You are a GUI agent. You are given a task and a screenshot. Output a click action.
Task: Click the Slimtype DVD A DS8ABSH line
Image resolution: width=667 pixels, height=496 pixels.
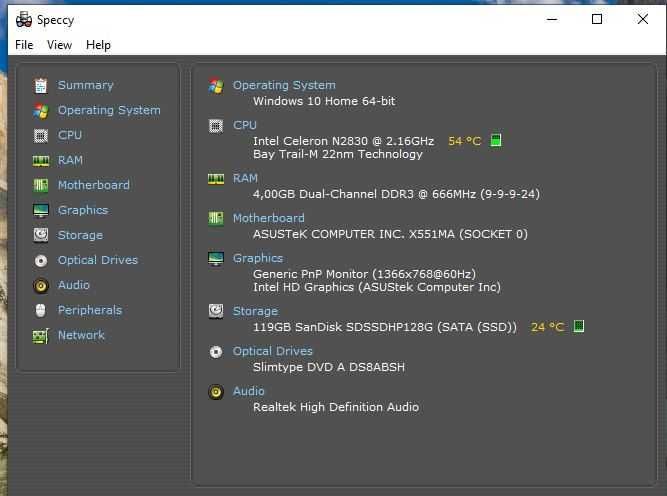click(x=329, y=367)
